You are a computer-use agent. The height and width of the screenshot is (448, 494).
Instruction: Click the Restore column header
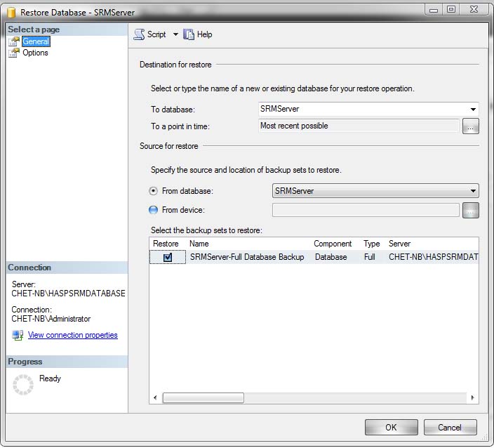[166, 244]
